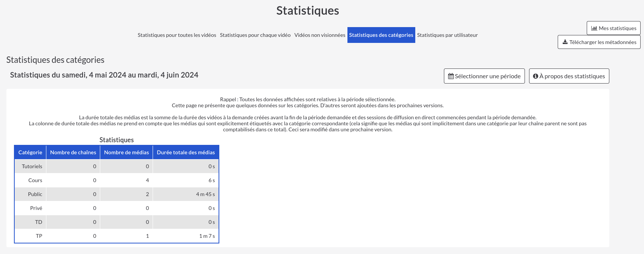Click the Rappel reminder line
644x254 pixels.
[x=307, y=99]
